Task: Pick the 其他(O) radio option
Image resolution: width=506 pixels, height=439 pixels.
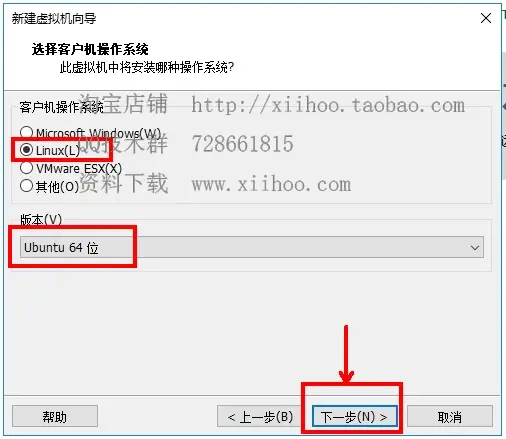Action: (26, 186)
